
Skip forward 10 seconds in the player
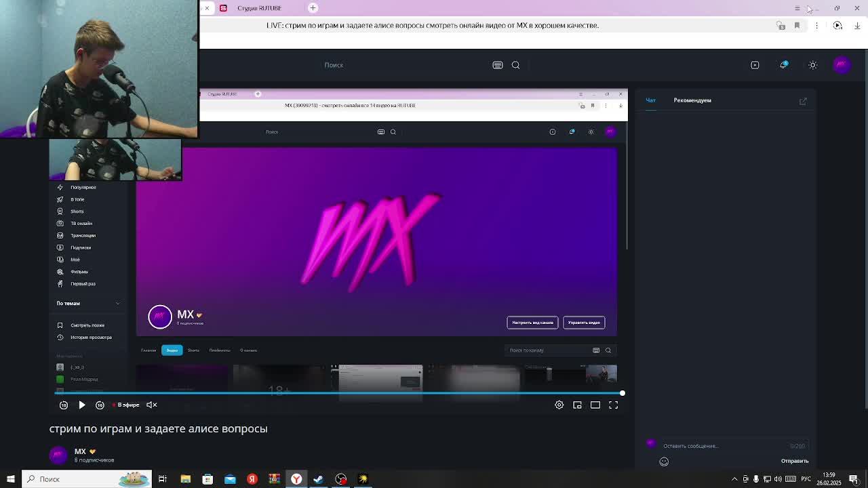click(x=100, y=405)
